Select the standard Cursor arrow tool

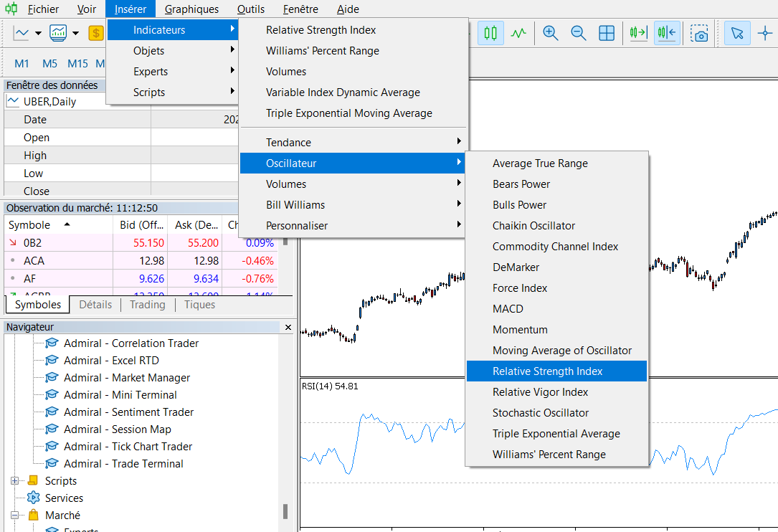(x=736, y=32)
